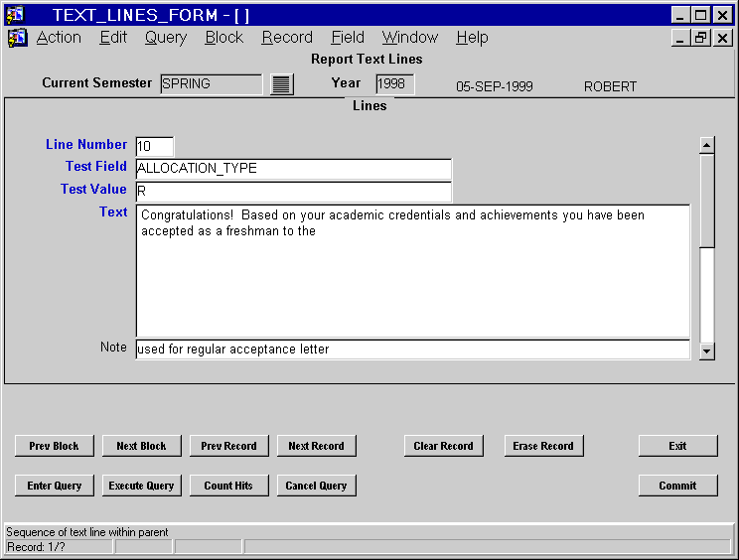Open the Field menu
Image resolution: width=739 pixels, height=560 pixels.
pyautogui.click(x=348, y=37)
